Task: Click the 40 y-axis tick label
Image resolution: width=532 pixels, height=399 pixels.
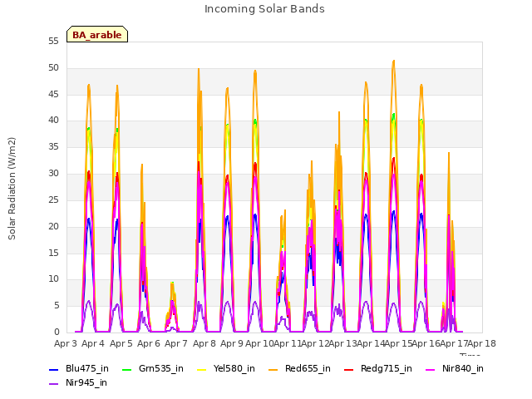Action: click(53, 120)
